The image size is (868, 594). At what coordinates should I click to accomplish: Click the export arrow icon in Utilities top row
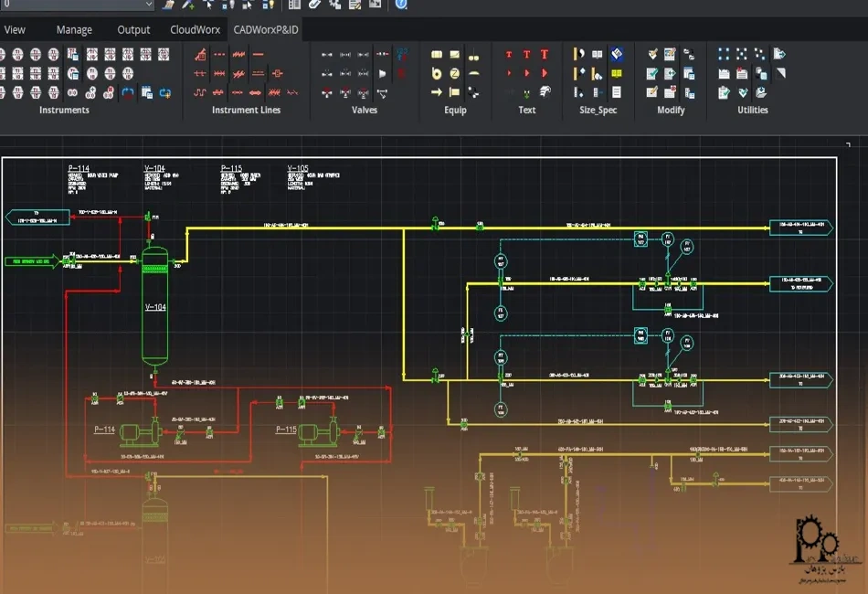click(x=779, y=54)
